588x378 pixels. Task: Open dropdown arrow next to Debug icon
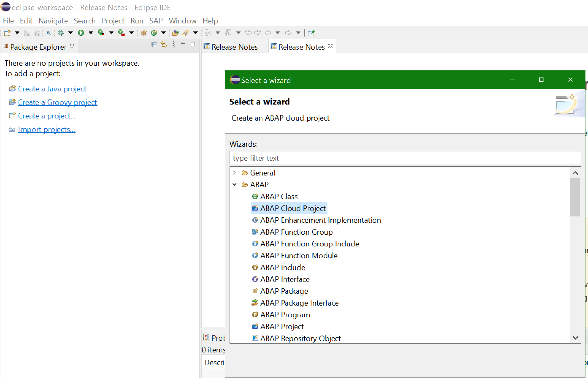tap(71, 33)
